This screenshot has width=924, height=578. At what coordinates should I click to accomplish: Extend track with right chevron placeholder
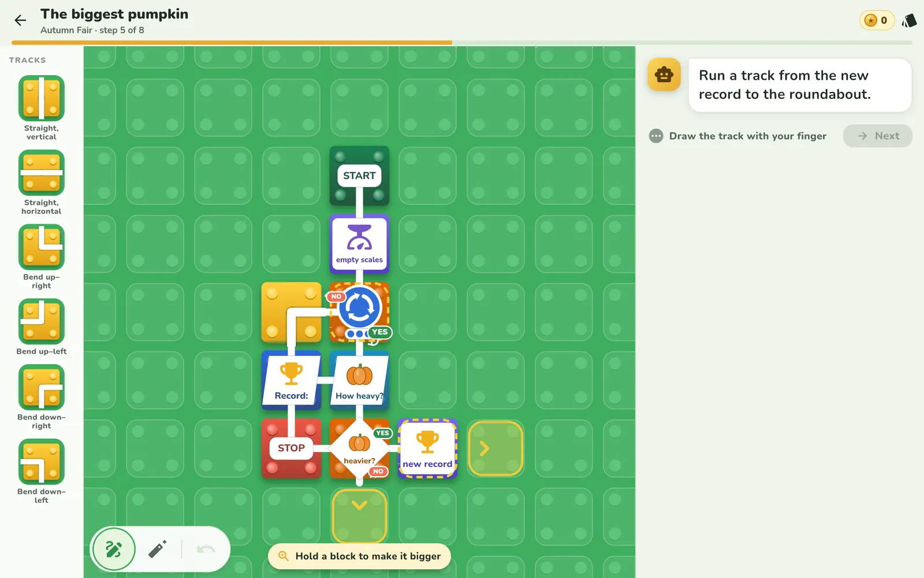(x=495, y=449)
